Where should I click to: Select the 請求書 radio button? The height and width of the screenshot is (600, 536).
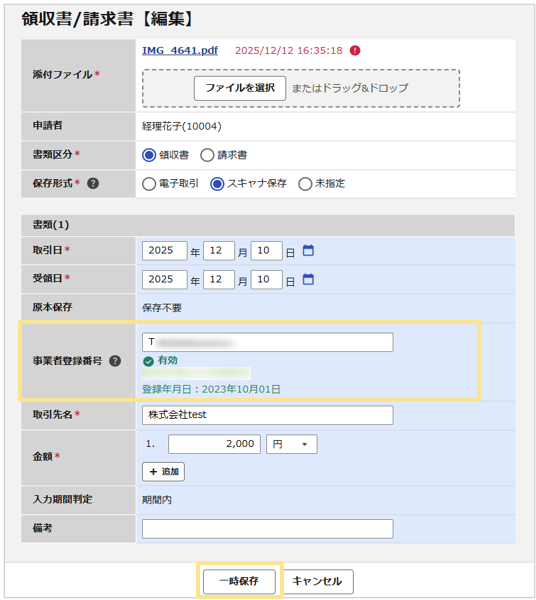207,155
